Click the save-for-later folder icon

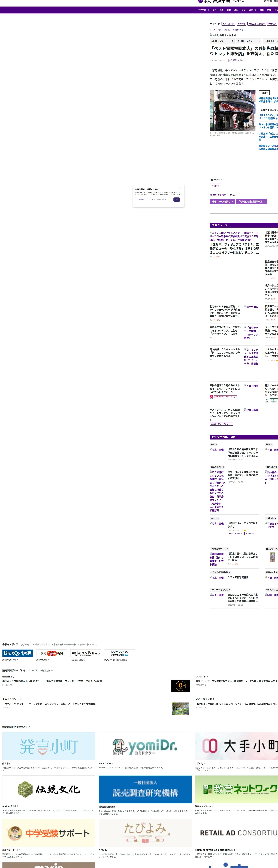click(211, 195)
